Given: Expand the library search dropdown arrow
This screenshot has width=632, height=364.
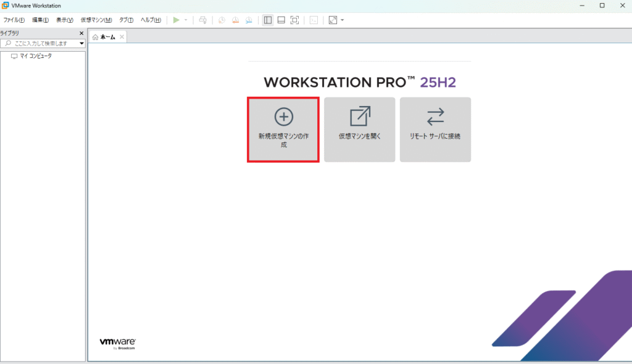Looking at the screenshot, I should (81, 44).
